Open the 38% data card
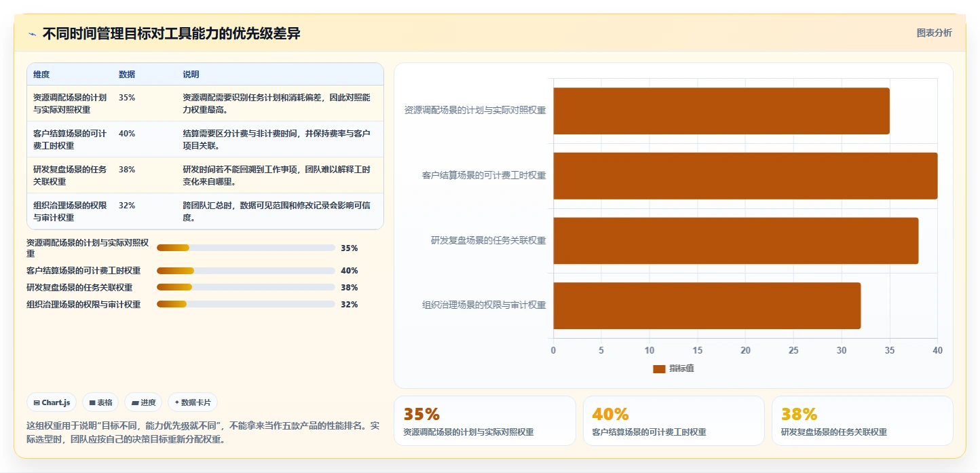Viewport: 980px width, 473px height. (863, 421)
